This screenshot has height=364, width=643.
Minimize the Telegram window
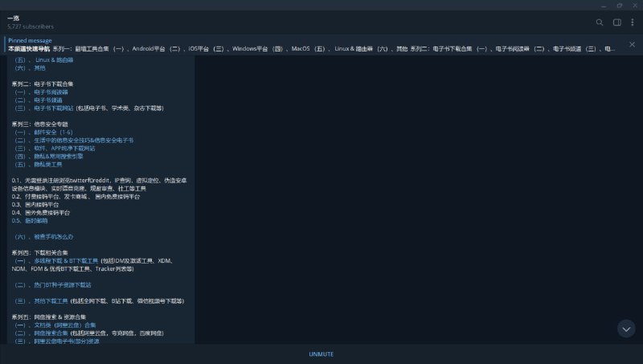tap(596, 6)
